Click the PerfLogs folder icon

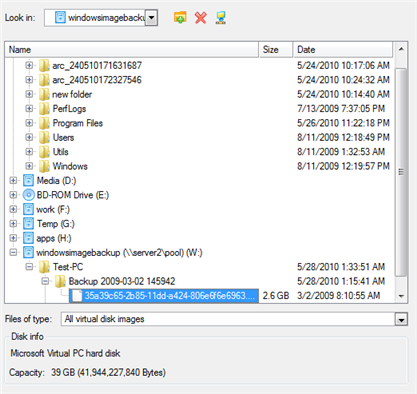(x=44, y=108)
